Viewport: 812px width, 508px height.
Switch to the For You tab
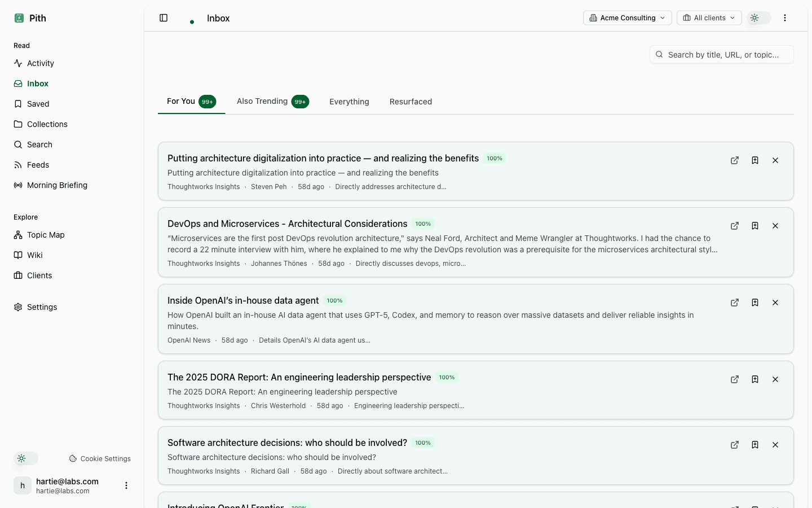tap(191, 102)
